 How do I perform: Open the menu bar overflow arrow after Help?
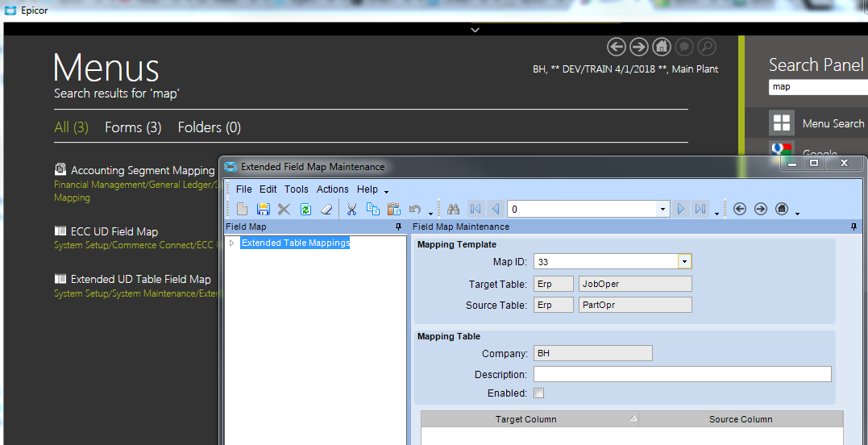point(386,192)
